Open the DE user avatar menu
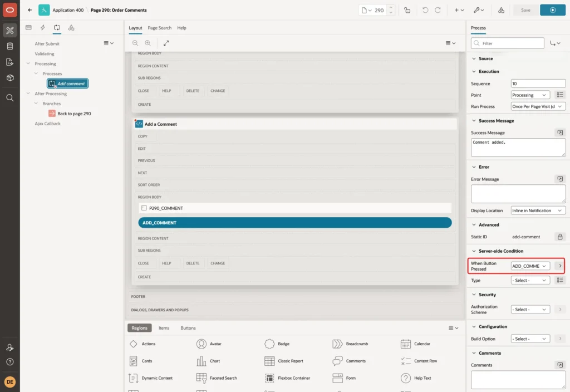The image size is (570, 392). 10,382
